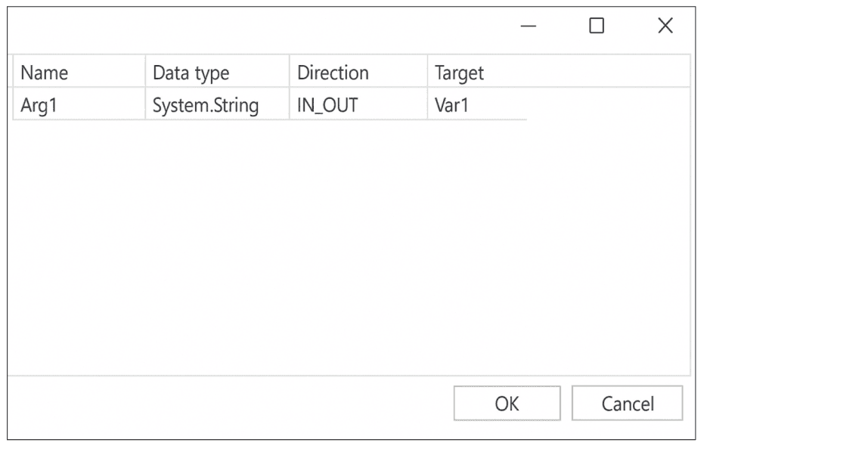868x449 pixels.
Task: Maximize the argument dialog window
Action: [597, 26]
